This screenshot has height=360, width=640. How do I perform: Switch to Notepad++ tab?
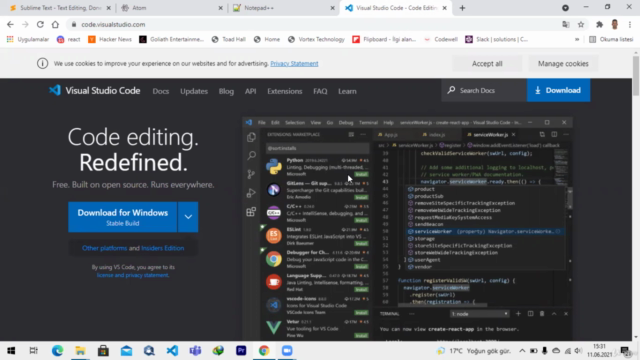pyautogui.click(x=283, y=8)
